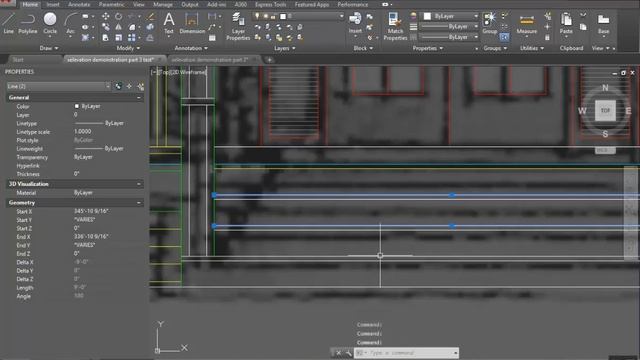Open Quick Select in Properties palette
The image size is (640, 360).
[141, 86]
